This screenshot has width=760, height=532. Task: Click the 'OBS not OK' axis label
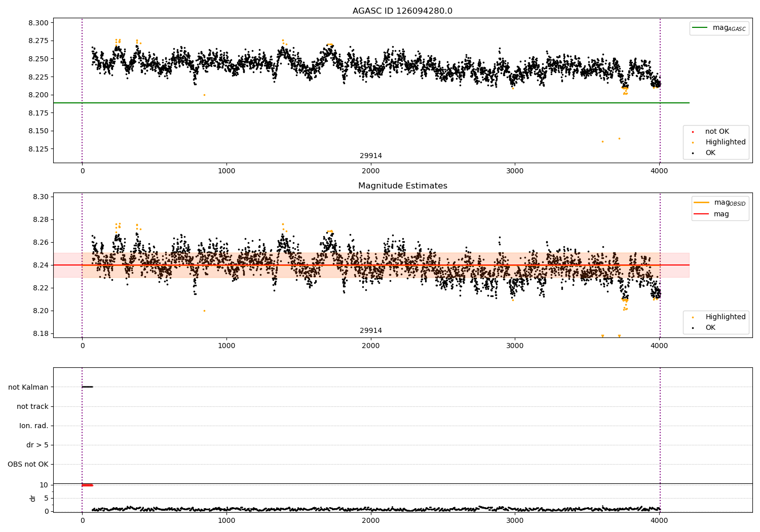(x=28, y=464)
